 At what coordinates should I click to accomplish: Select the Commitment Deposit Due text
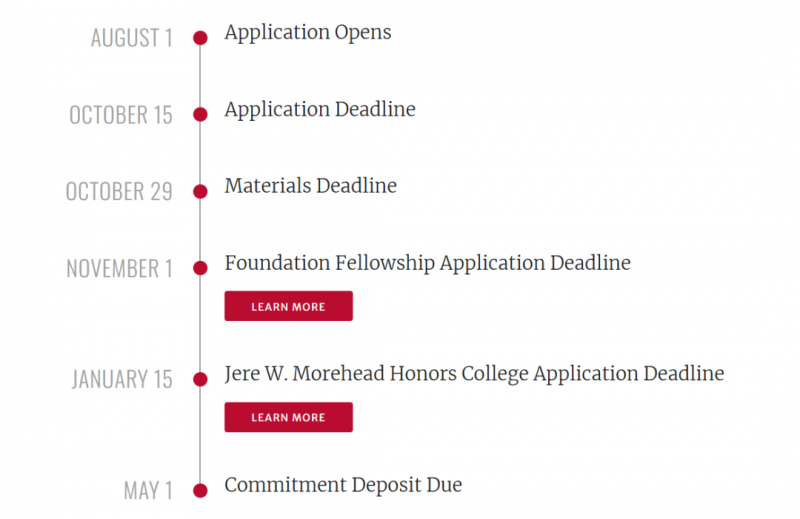tap(343, 485)
